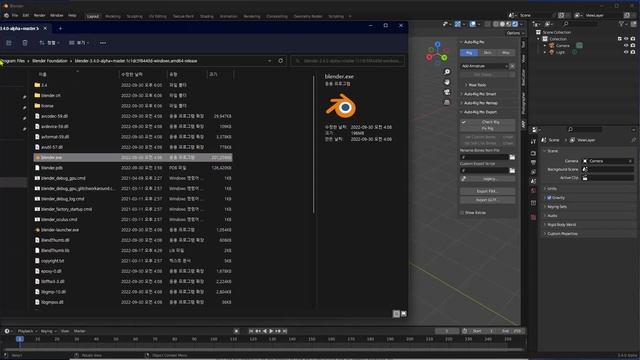Screen dimensions: 640x360
Task: Select rendered viewport shading mode icon
Action: (x=515, y=24)
